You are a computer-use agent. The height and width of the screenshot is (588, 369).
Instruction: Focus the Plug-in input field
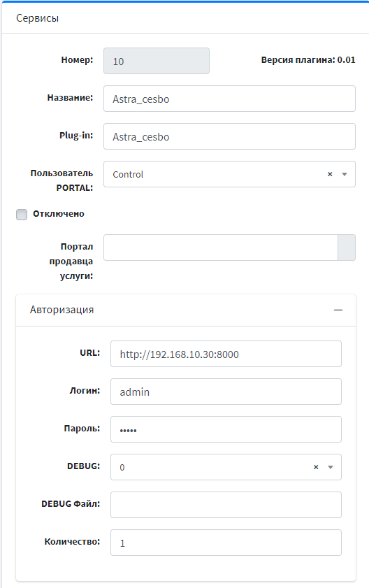pyautogui.click(x=229, y=136)
